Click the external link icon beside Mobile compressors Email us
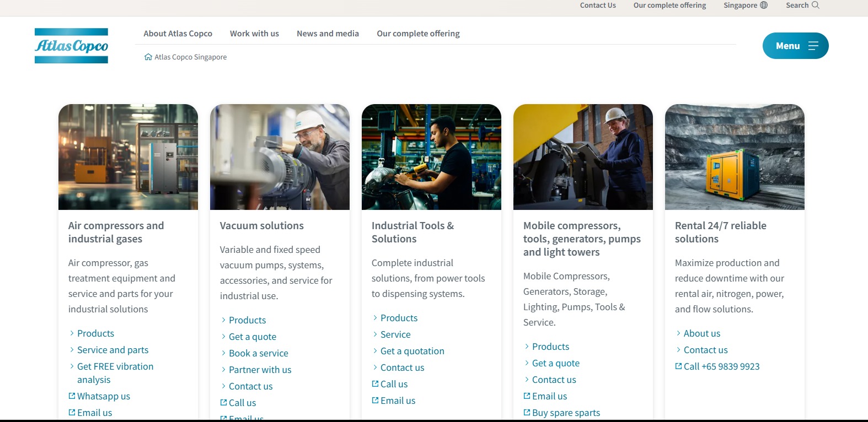Screen dimensions: 868x422 pos(527,396)
